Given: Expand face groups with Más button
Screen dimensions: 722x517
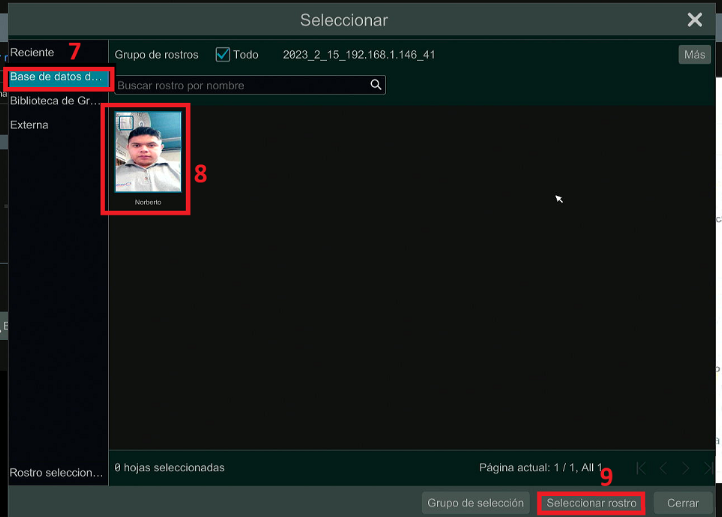Looking at the screenshot, I should [x=694, y=55].
